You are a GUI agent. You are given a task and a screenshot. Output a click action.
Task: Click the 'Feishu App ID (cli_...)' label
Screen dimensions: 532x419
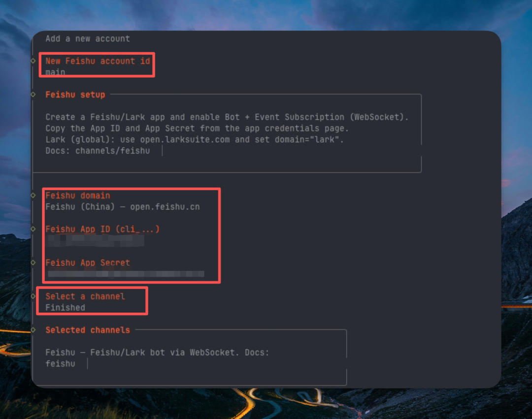tap(102, 229)
